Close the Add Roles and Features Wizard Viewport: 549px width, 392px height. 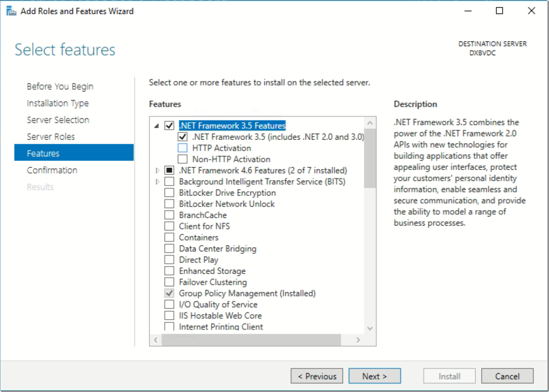(531, 11)
